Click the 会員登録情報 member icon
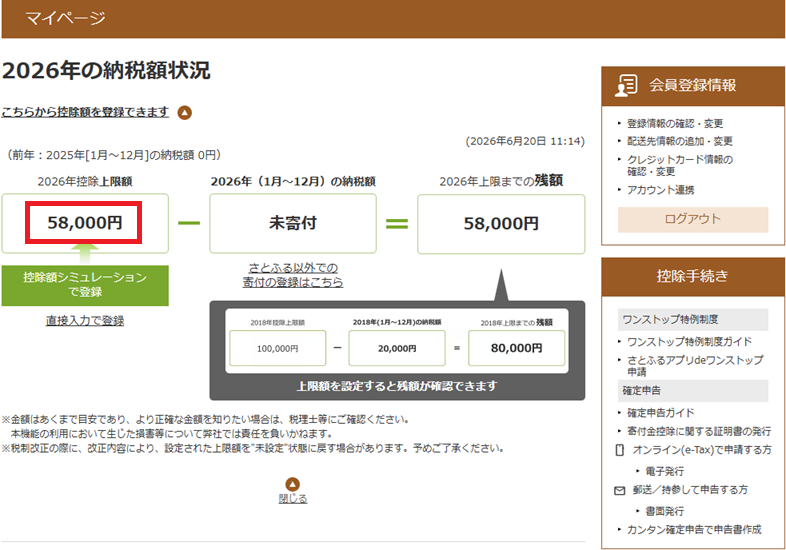Screen dimensions: 786x550 click(x=627, y=85)
